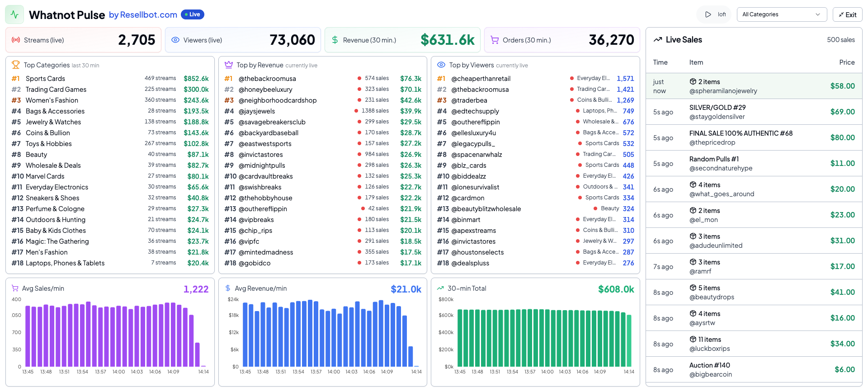Click the Live status badge
868x392 pixels.
(193, 14)
